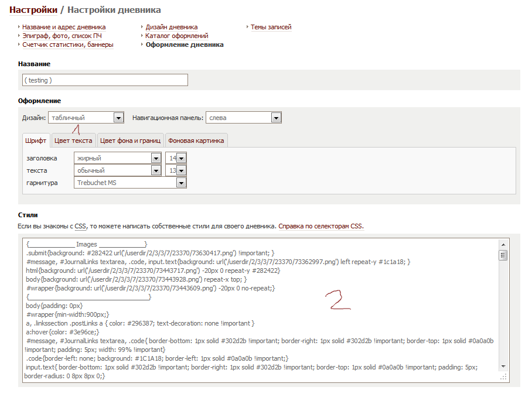Image resolution: width=532 pixels, height=397 pixels.
Task: Click the Оформление section heading
Action: [x=39, y=101]
